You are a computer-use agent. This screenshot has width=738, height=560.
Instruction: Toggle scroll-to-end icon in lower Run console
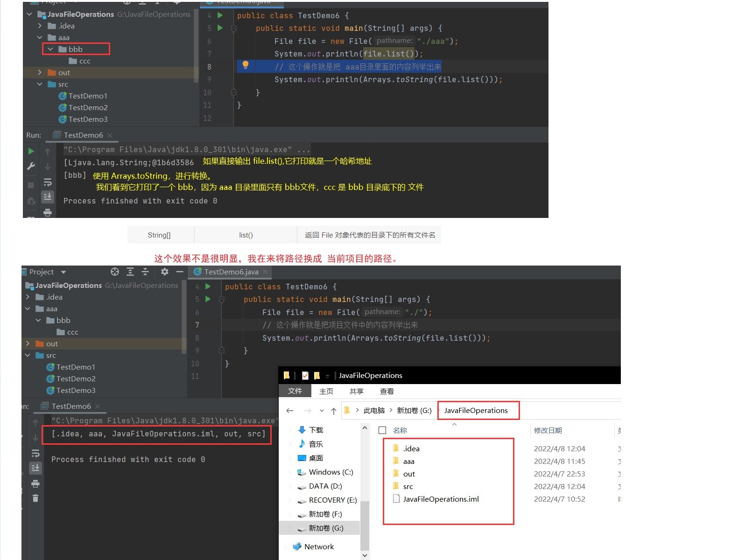[x=35, y=468]
